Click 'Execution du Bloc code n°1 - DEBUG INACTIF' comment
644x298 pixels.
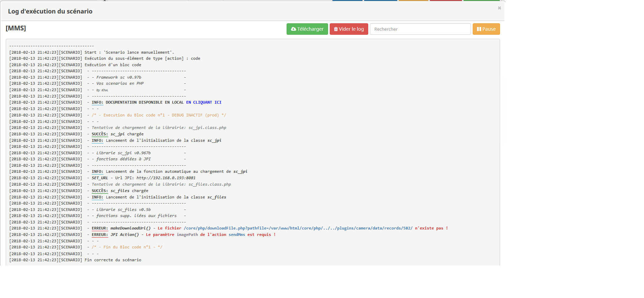[159, 115]
